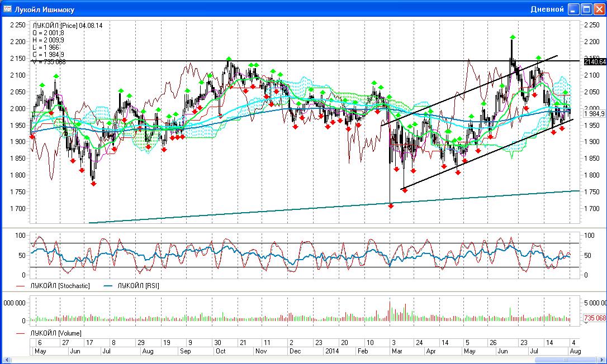This screenshot has height=364, width=607.
Task: Click the 2 250 label on left price axis
Action: click(x=18, y=25)
